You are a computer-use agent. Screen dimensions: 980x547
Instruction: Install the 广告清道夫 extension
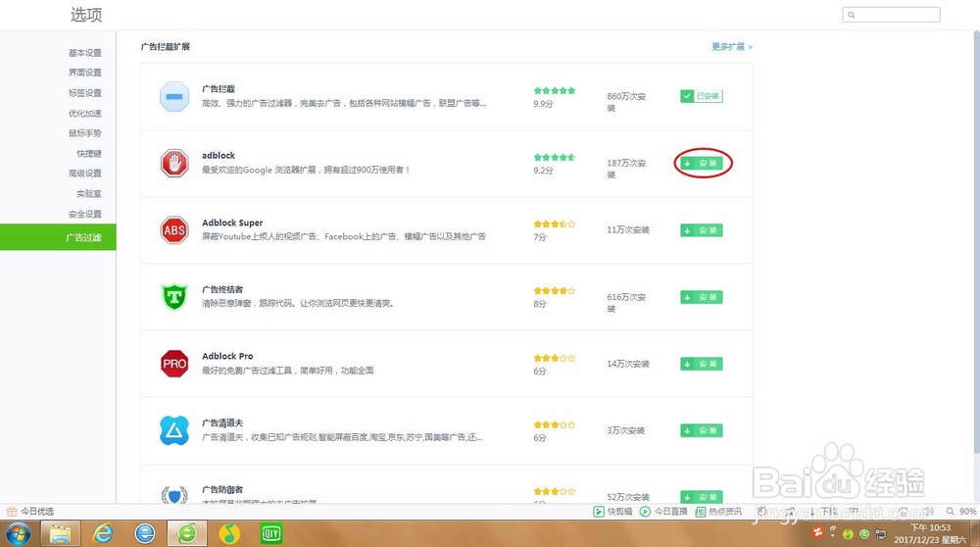[x=702, y=430]
